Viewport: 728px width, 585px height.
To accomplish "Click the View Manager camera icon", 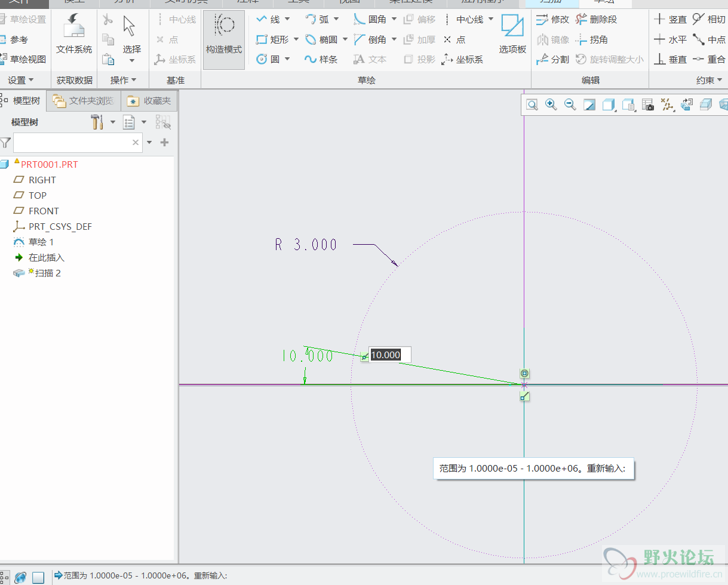I will (x=648, y=105).
